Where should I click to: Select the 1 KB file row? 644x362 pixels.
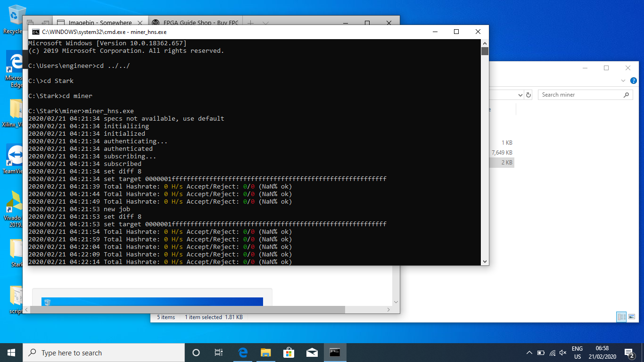coord(502,142)
